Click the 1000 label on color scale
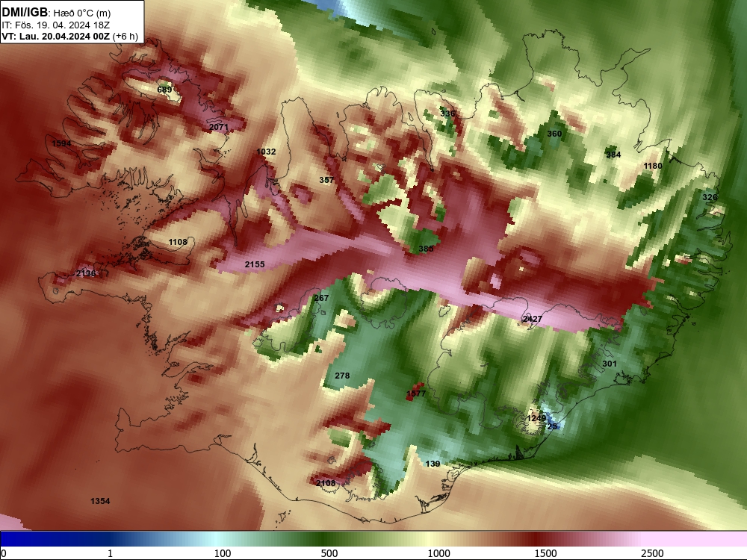 pos(438,553)
